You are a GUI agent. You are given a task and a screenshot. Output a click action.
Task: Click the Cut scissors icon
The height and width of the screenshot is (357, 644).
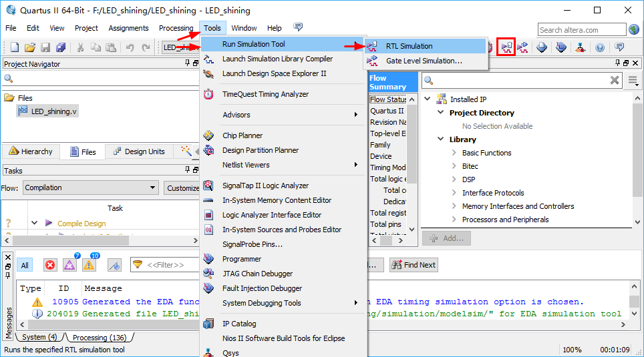click(80, 47)
